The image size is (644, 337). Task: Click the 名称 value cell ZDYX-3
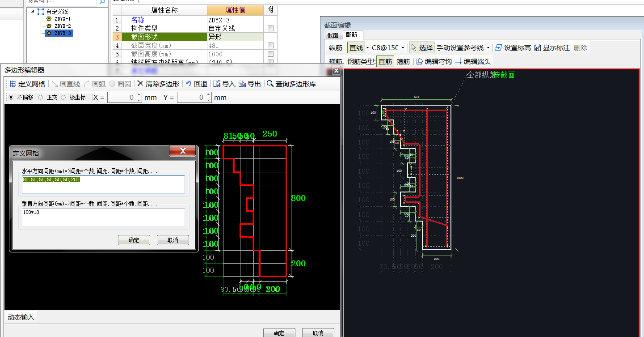coord(235,20)
